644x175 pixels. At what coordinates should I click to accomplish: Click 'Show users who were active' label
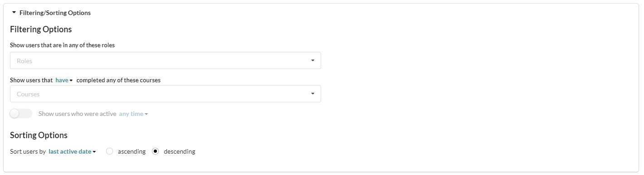pos(78,114)
